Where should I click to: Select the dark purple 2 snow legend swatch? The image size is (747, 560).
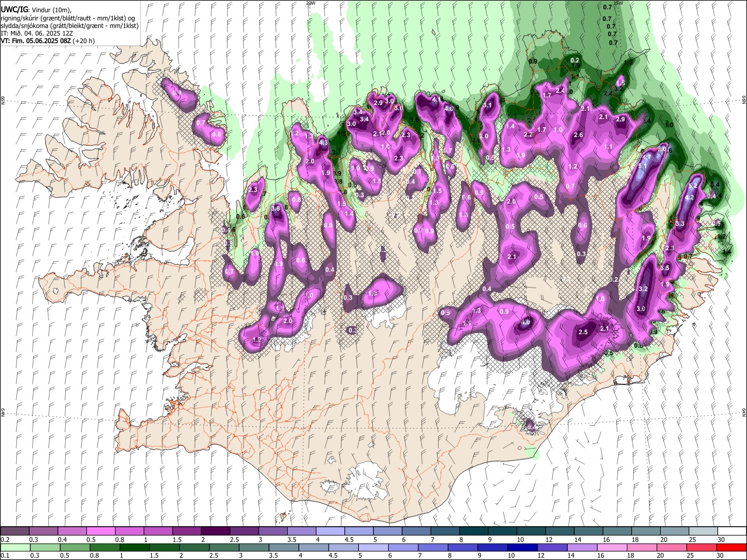tap(215, 531)
